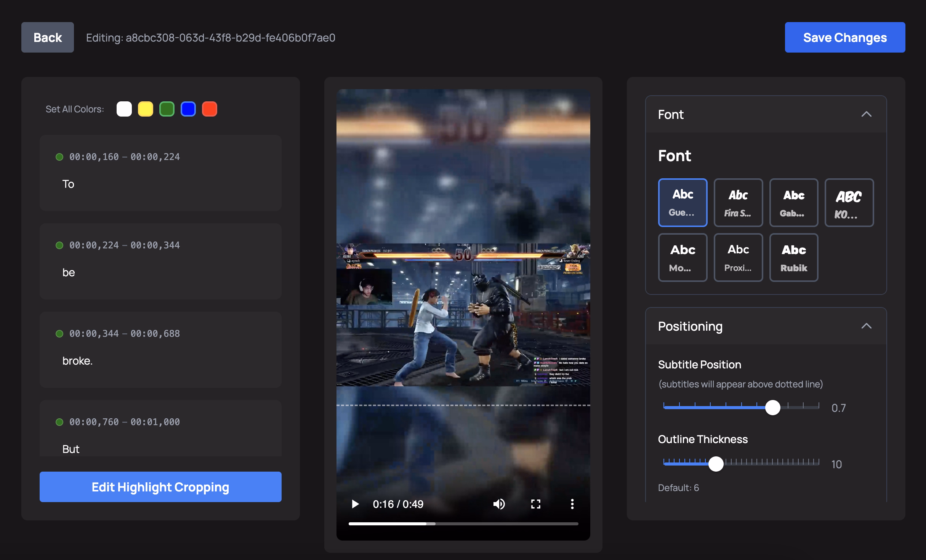Click green dot of 'broke.' subtitle
This screenshot has height=560, width=926.
[x=59, y=334]
